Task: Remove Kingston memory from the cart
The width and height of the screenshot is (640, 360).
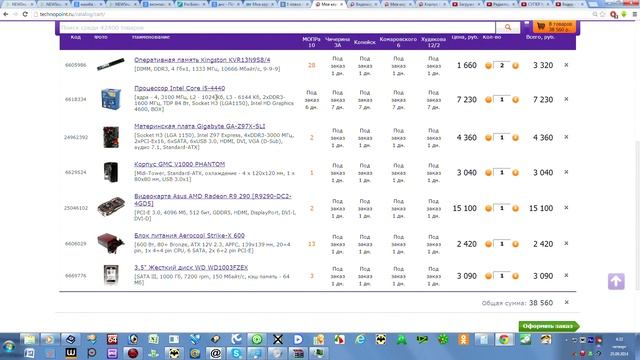Action: click(x=566, y=65)
